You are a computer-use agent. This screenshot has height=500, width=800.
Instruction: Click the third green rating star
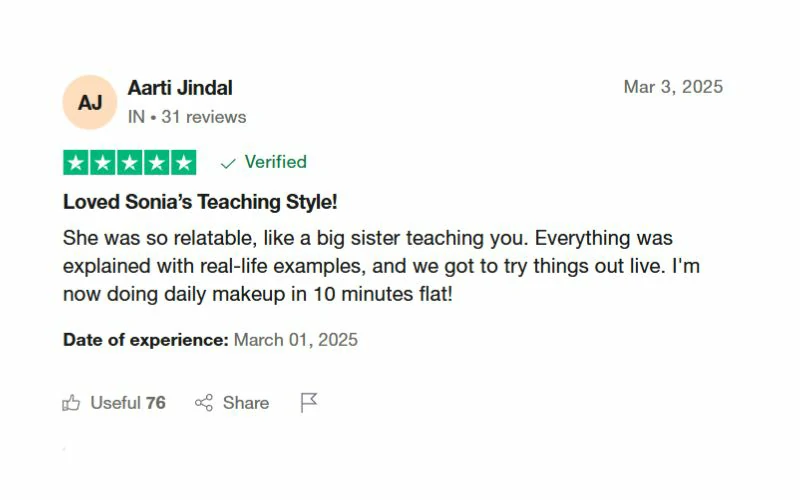tap(130, 163)
